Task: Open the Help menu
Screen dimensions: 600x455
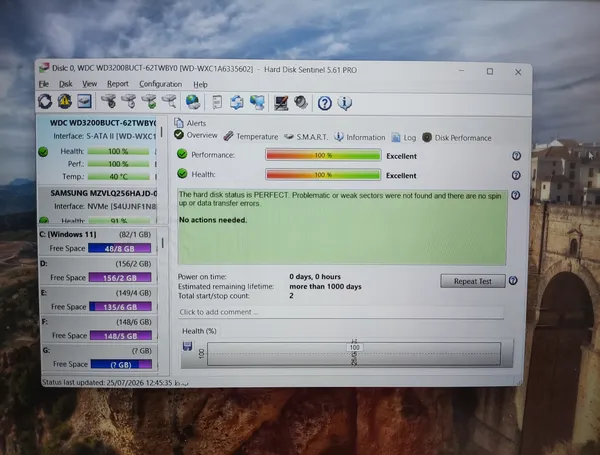Action: (x=200, y=85)
